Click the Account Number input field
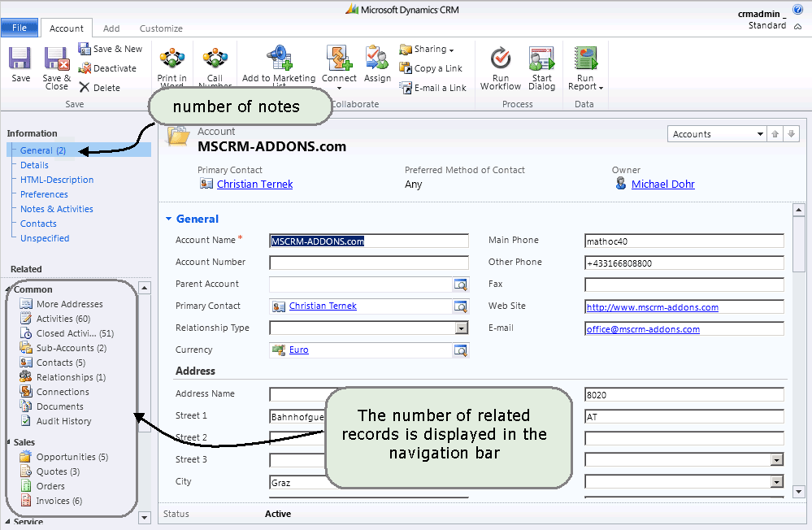 (369, 263)
